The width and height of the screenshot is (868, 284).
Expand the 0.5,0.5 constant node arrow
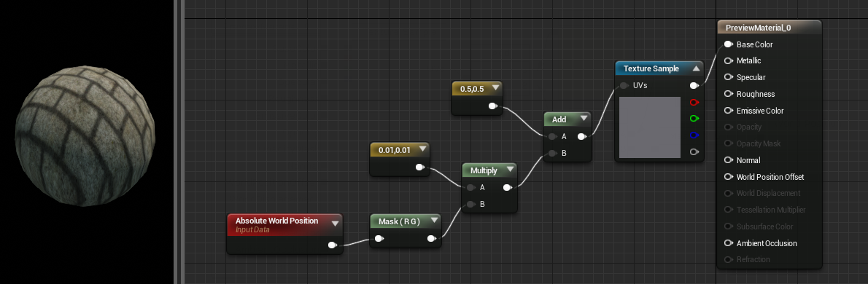tap(495, 88)
